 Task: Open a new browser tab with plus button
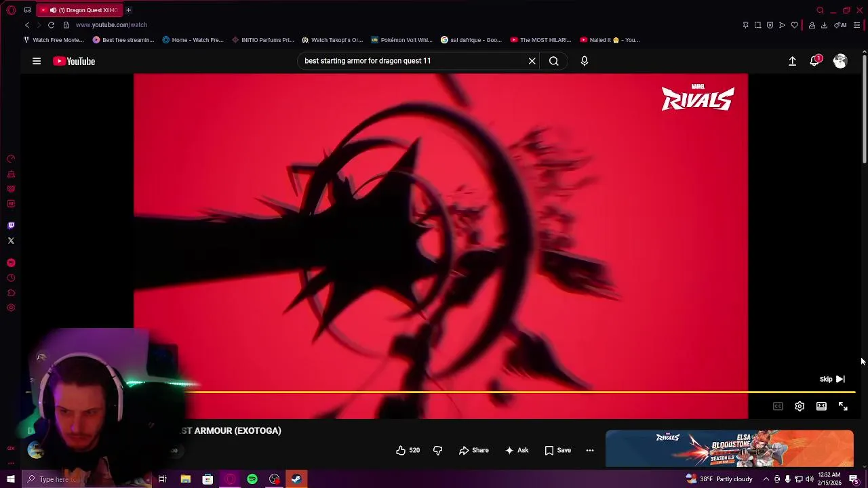pos(128,10)
